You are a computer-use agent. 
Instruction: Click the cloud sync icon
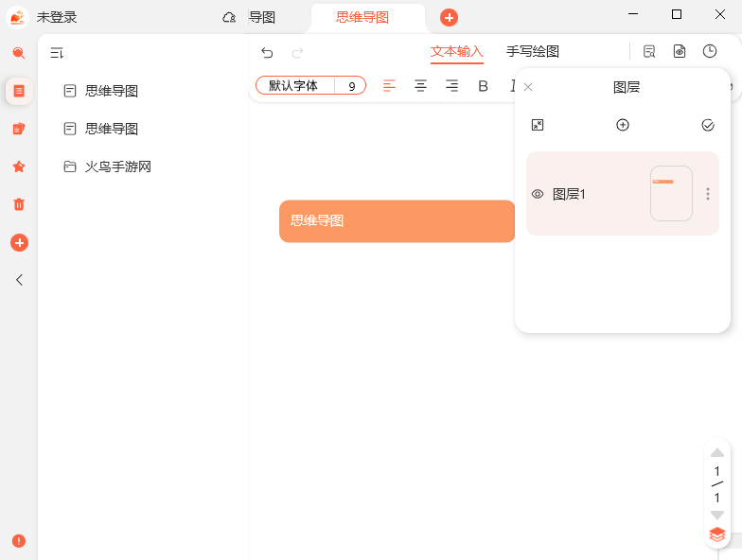(229, 17)
